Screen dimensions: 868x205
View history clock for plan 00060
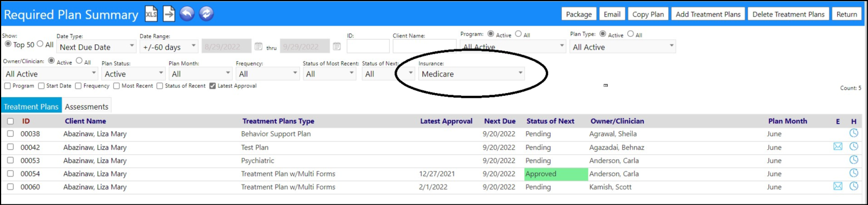point(854,186)
